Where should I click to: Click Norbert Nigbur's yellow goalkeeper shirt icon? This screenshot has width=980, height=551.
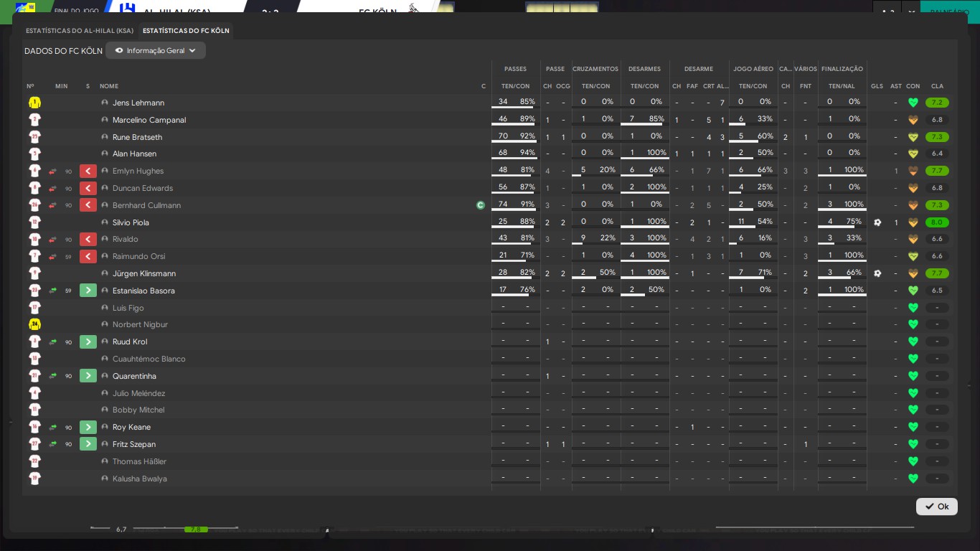tap(34, 324)
